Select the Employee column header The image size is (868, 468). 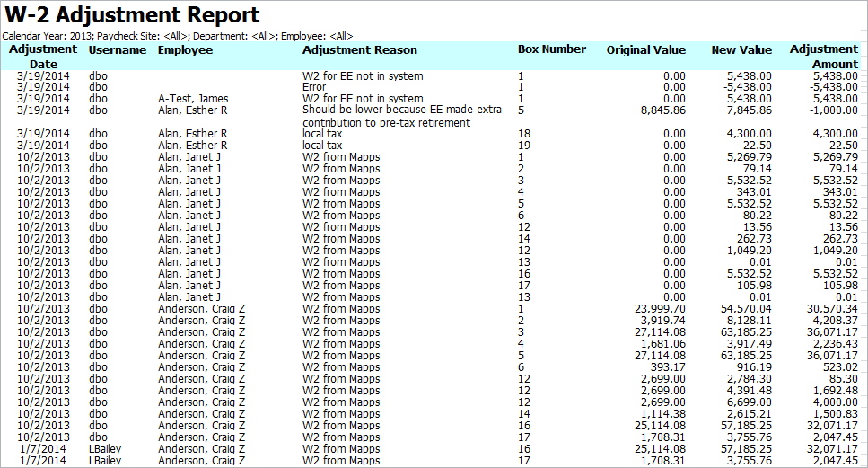point(186,50)
